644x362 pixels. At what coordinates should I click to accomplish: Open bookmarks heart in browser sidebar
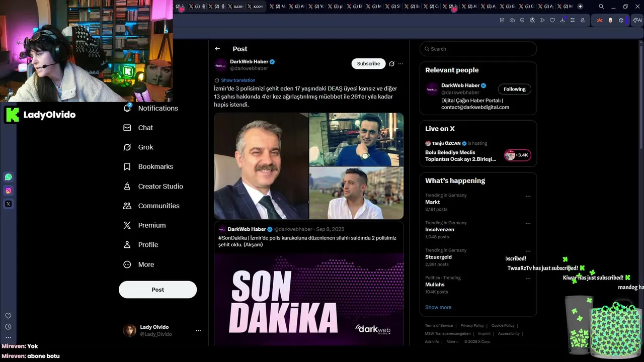8,316
